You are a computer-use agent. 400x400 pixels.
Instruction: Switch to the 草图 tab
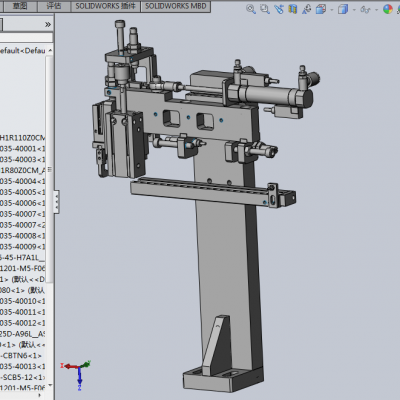(x=19, y=6)
